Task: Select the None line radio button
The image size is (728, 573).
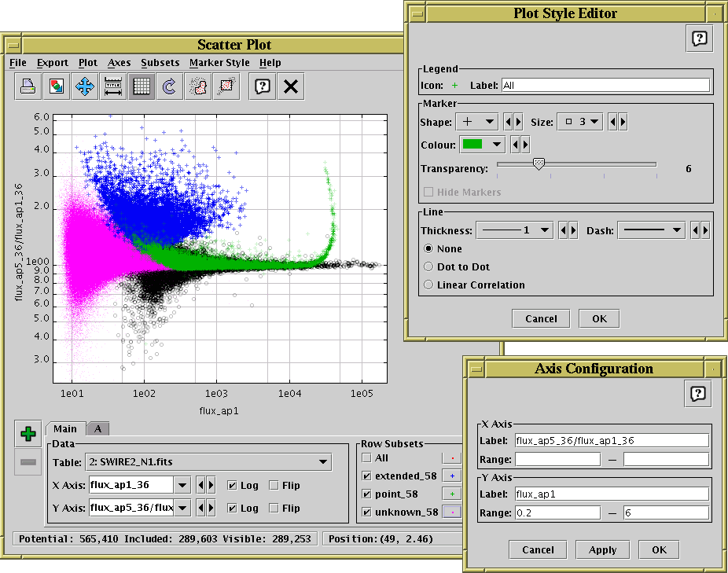Action: [x=428, y=248]
